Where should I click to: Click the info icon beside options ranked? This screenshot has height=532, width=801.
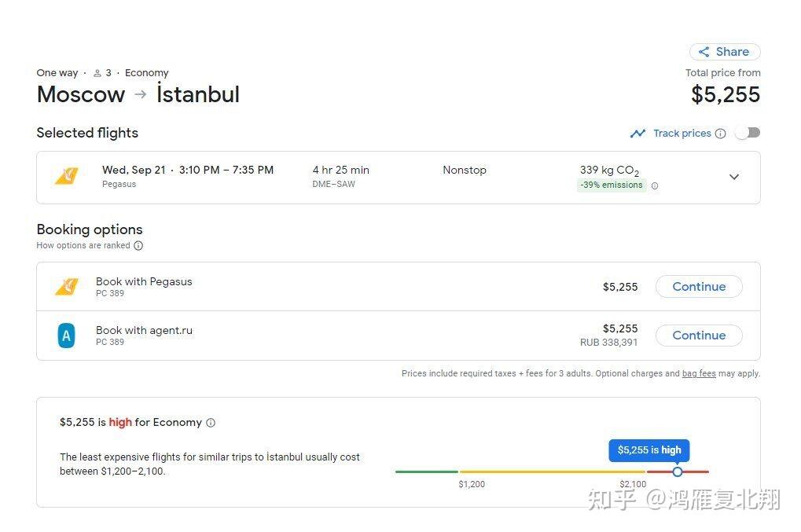coord(138,246)
